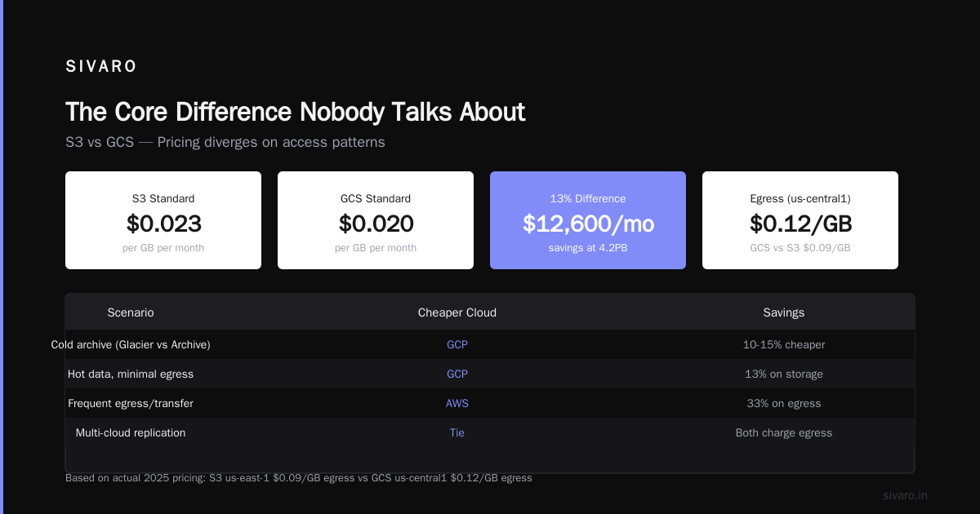Screen dimensions: 980x514
Task: Click the SIVARO logo text
Action: 101,67
